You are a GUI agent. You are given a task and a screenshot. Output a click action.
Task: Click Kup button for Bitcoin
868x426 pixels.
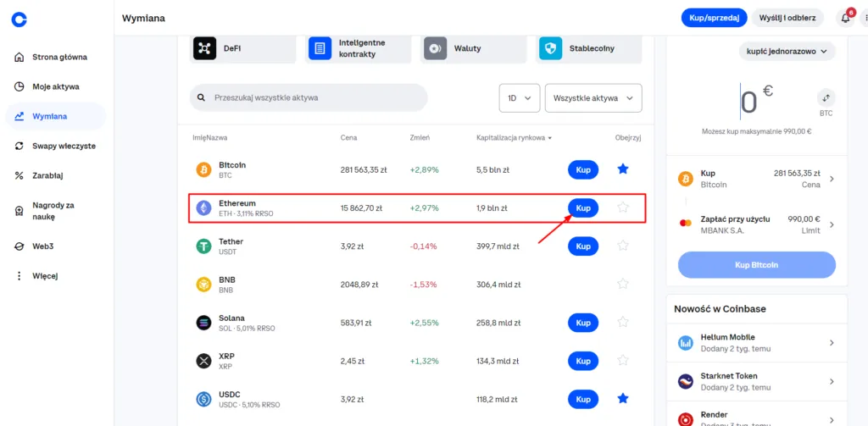click(x=583, y=170)
